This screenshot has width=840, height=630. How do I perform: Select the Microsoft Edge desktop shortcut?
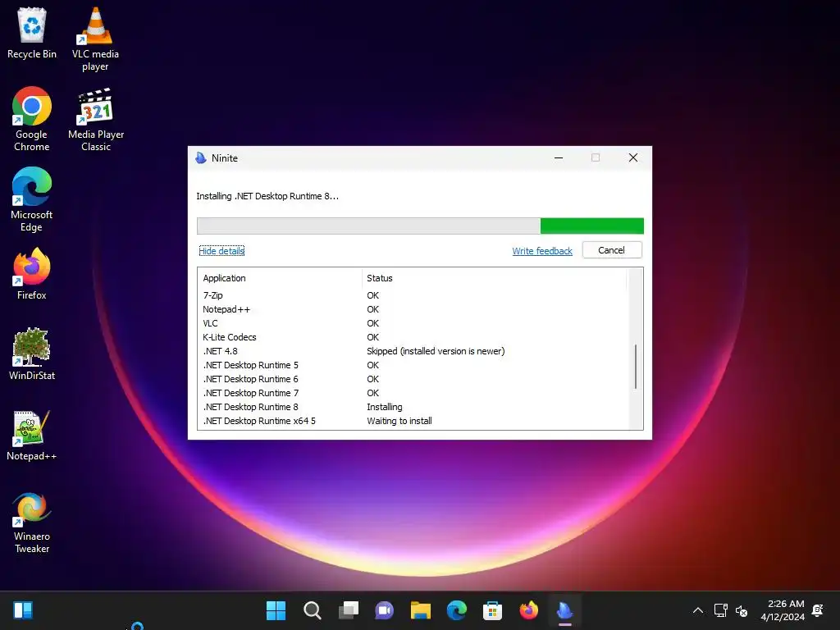(x=32, y=199)
